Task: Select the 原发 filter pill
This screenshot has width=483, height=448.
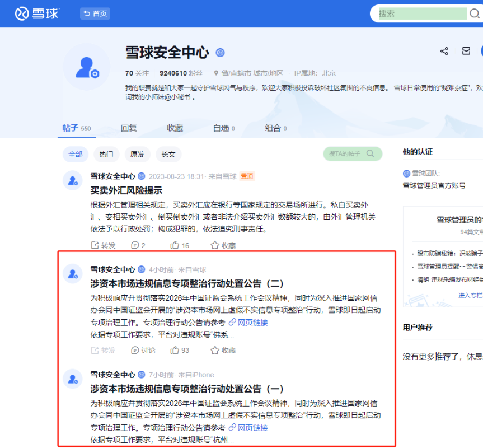Action: 137,154
